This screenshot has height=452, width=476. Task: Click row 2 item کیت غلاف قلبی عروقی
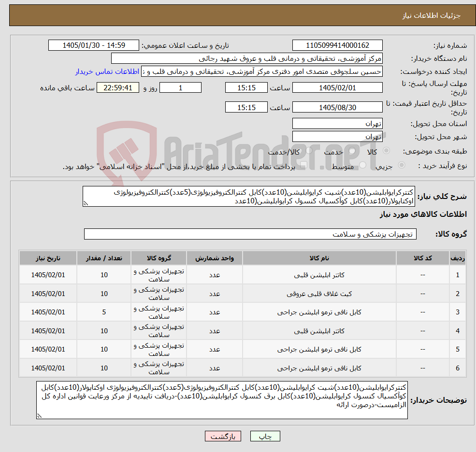319,294
